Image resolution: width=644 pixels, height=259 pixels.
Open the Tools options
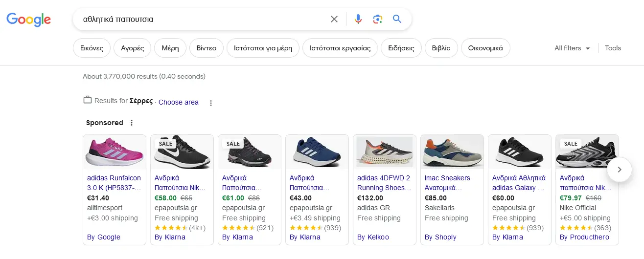click(613, 48)
